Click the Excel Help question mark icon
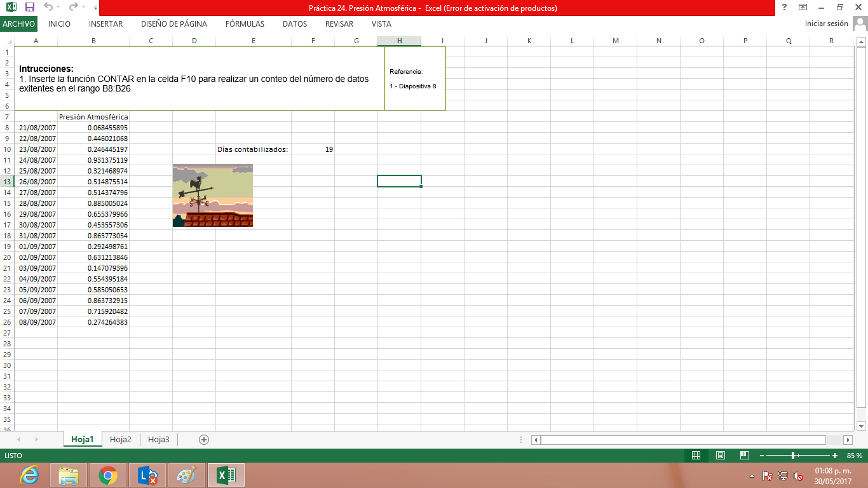 (785, 8)
